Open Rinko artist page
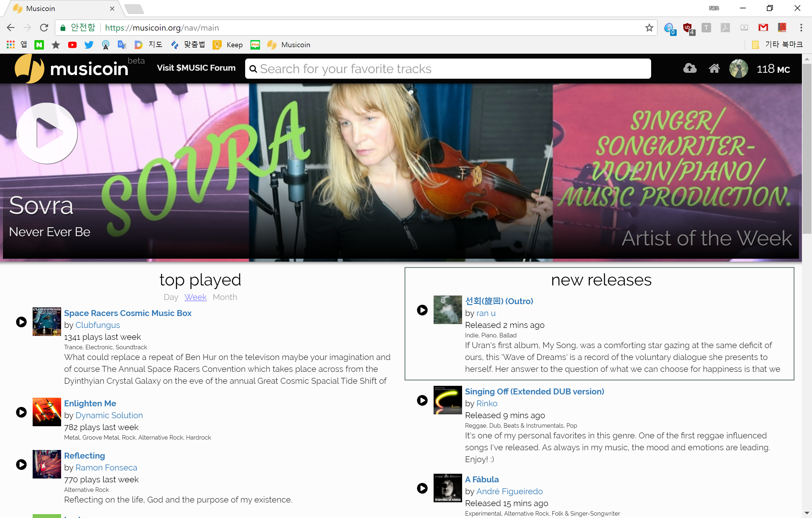Image resolution: width=812 pixels, height=518 pixels. (x=487, y=403)
